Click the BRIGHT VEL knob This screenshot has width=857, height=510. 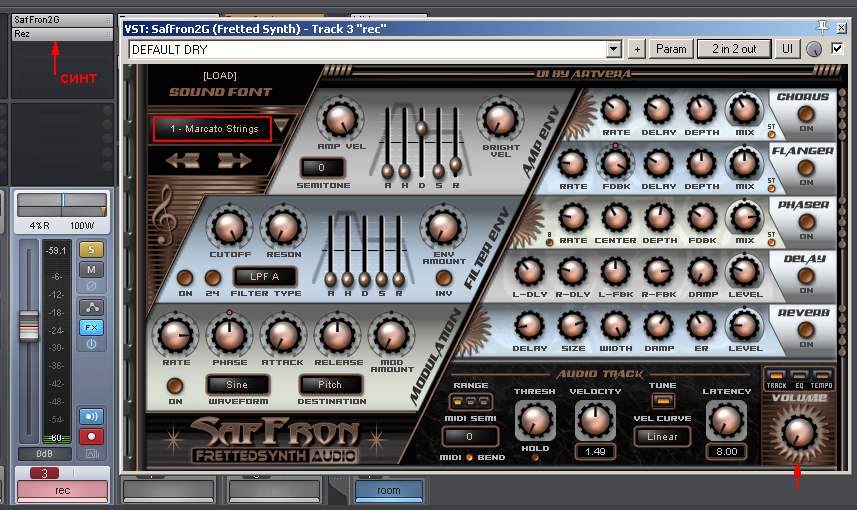(500, 120)
